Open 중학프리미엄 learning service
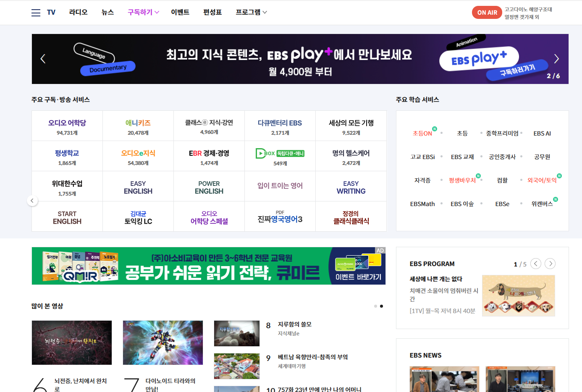The image size is (582, 392). [x=502, y=133]
